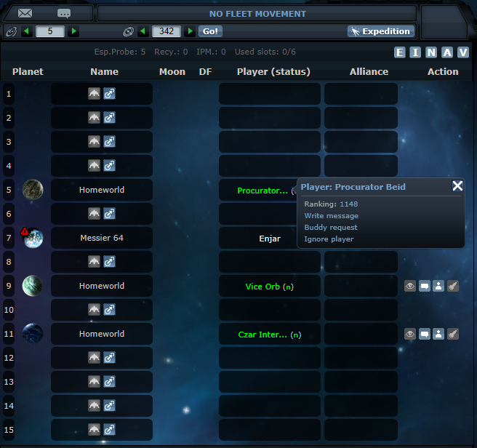Colonize position 3 with ship icon
The width and height of the screenshot is (477, 448).
point(94,142)
